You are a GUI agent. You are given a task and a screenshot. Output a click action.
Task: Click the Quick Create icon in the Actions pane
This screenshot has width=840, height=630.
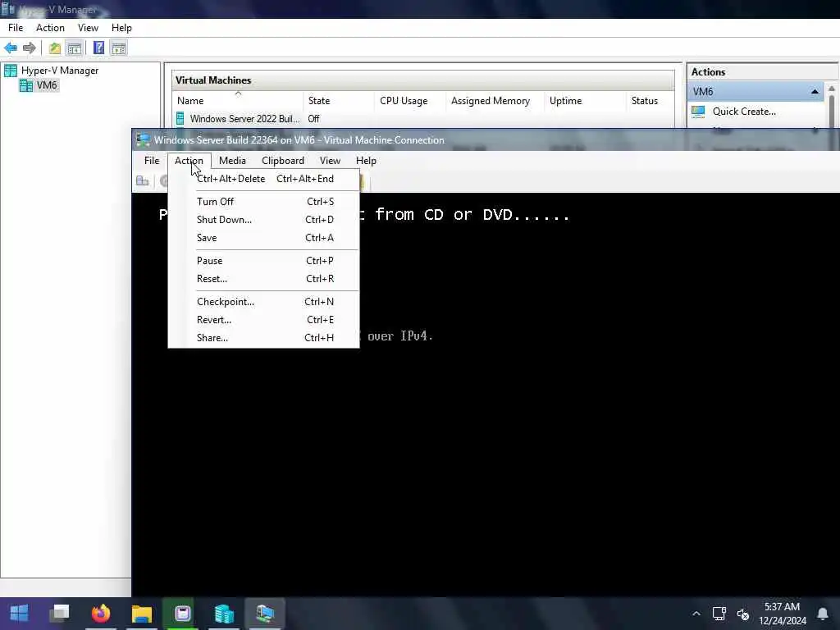pos(698,112)
